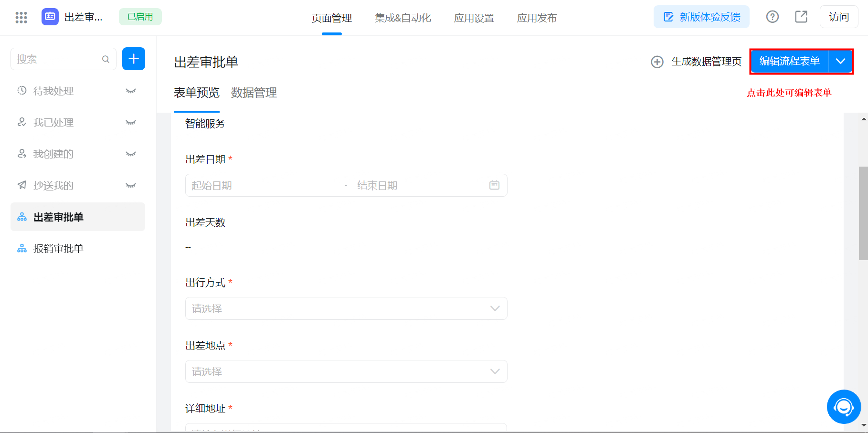Toggle visibility of 待我处理 page
This screenshot has height=433, width=868.
[x=130, y=91]
